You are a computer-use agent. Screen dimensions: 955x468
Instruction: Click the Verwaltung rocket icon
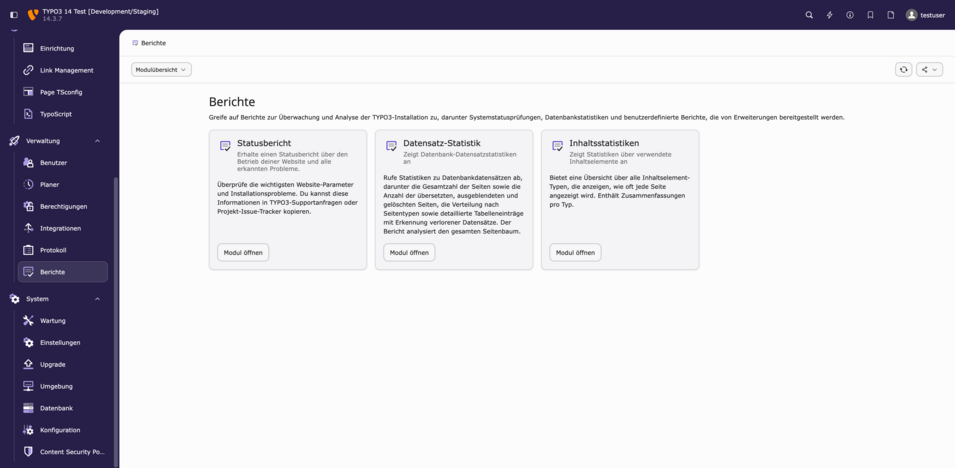pos(15,141)
